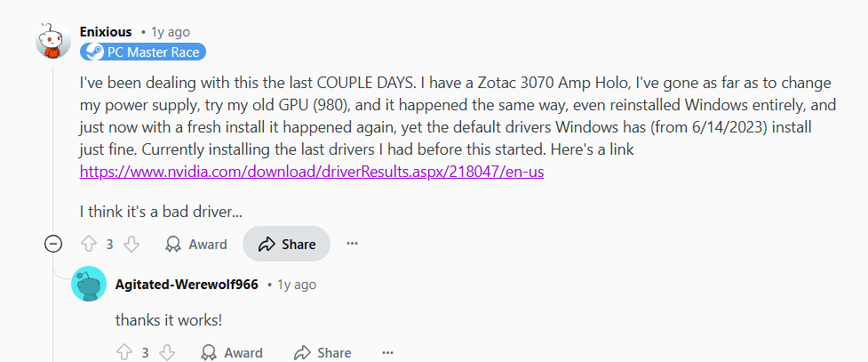868x362 pixels.
Task: Give an Award to Enixious's comment
Action: coord(196,244)
